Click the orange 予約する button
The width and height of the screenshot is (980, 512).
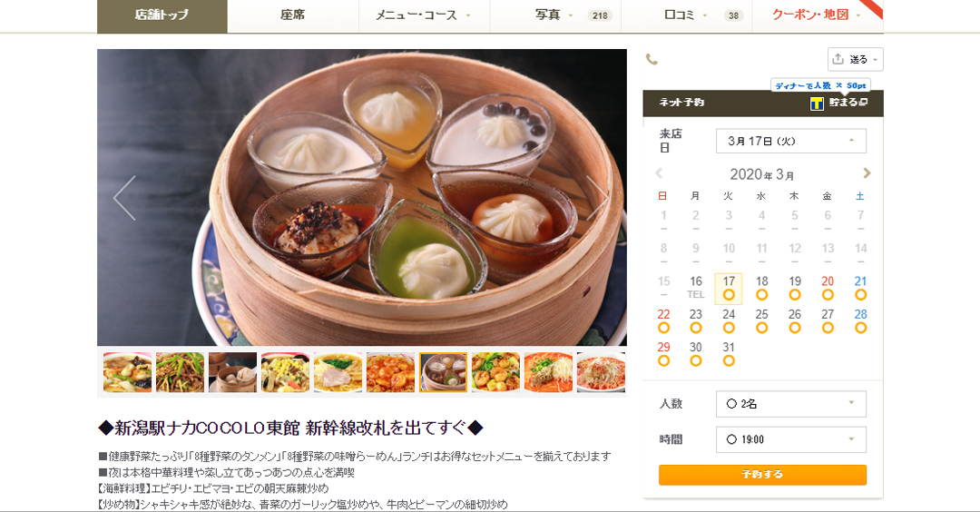[x=762, y=475]
